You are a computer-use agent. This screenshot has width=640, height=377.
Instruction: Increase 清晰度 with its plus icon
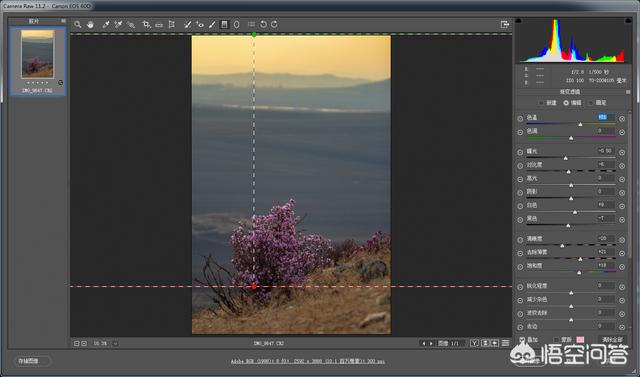(622, 240)
